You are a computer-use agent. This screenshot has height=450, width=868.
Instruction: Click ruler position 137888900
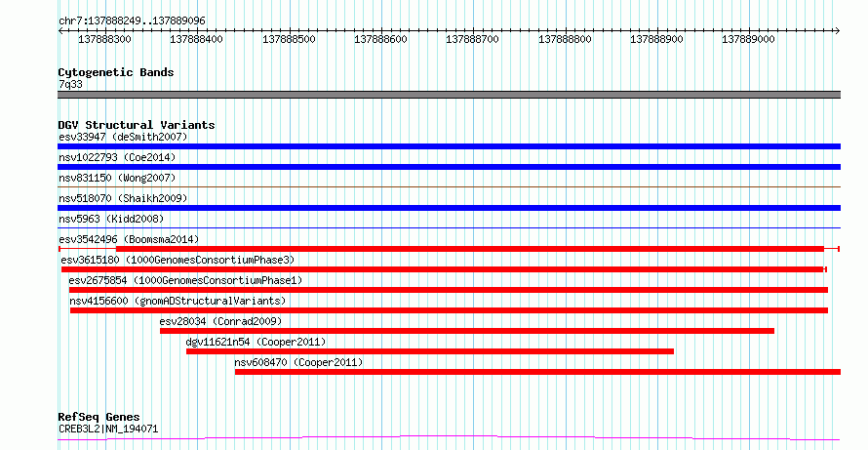point(657,39)
